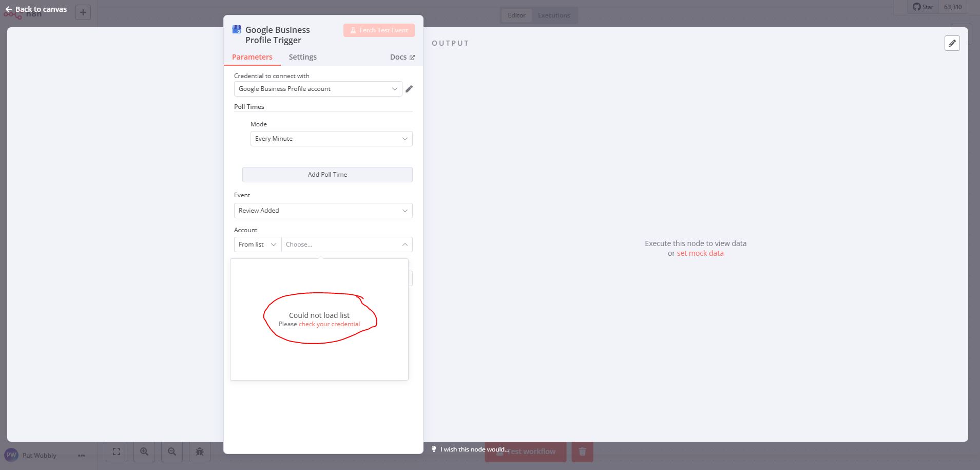980x470 pixels.
Task: Click the GitHub Star button
Action: coord(923,7)
